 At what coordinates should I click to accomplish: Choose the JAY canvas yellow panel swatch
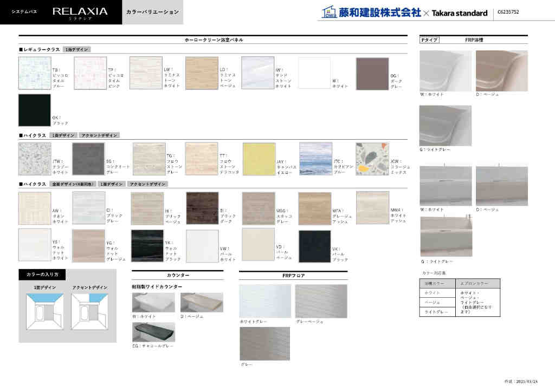point(259,159)
